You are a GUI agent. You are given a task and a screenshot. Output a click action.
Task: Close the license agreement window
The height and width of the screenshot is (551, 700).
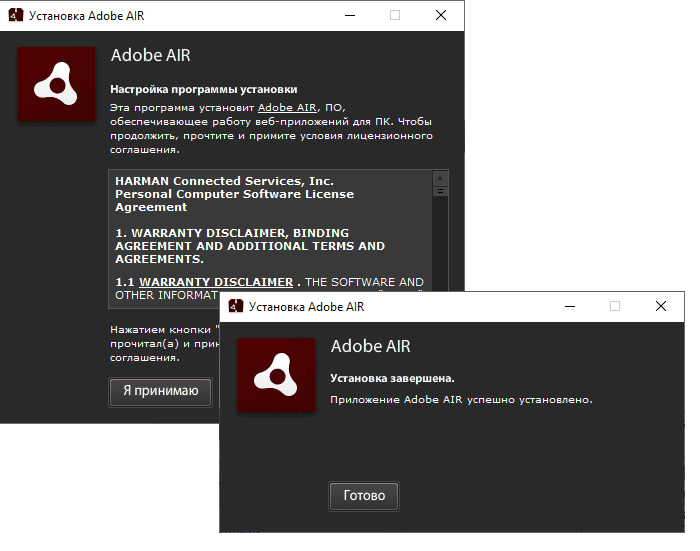[441, 15]
